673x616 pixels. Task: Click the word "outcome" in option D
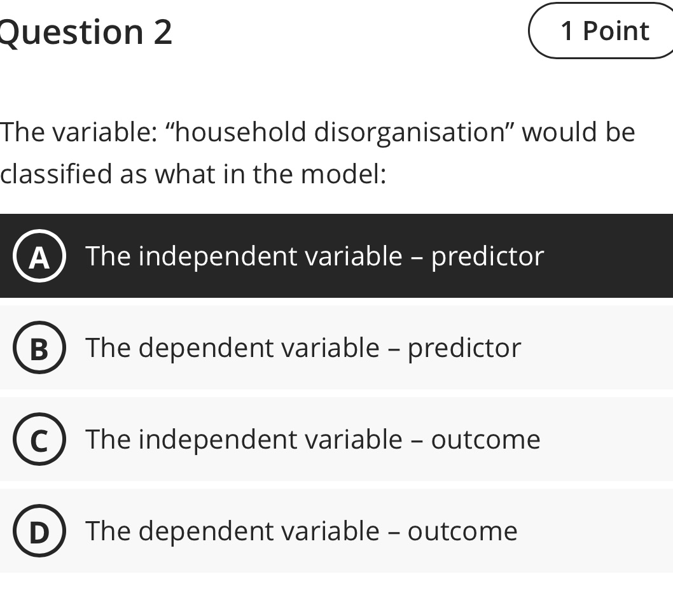tap(462, 531)
